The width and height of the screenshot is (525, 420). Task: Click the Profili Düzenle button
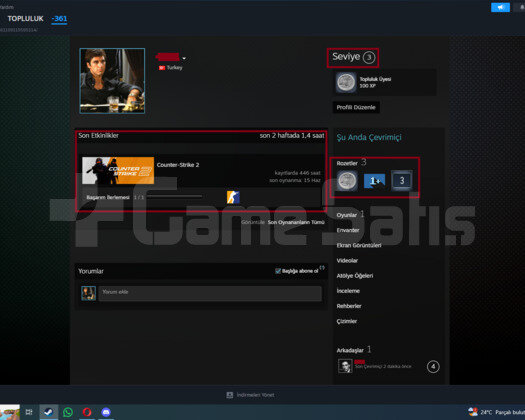click(x=356, y=107)
